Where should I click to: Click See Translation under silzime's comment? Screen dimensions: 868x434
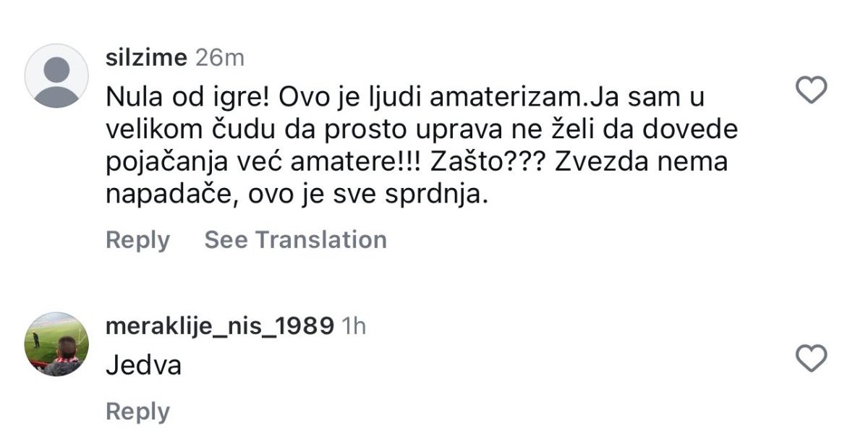point(295,240)
